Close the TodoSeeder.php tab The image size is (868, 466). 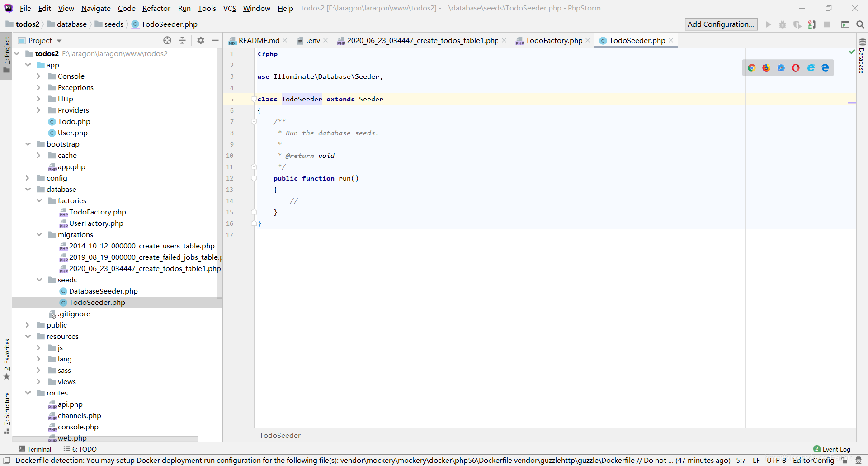tap(671, 40)
